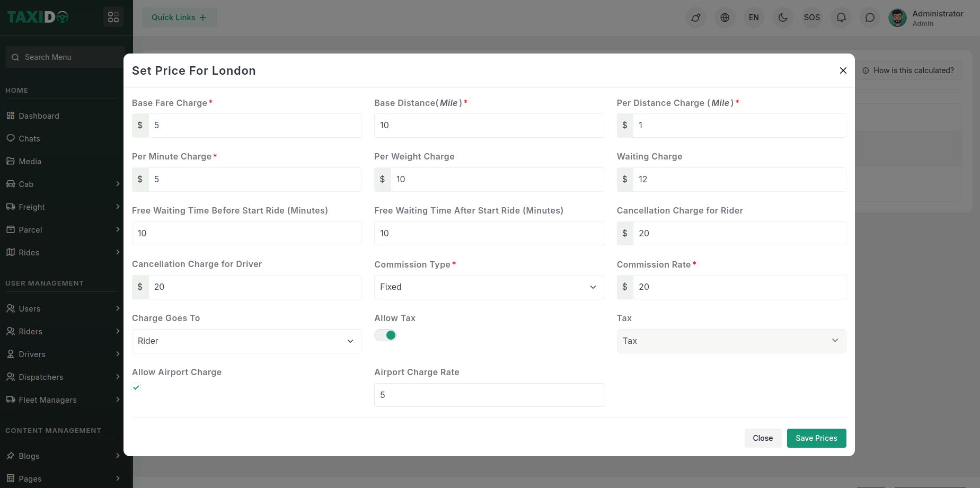
Task: Click the globe icon in top bar
Action: (x=725, y=17)
